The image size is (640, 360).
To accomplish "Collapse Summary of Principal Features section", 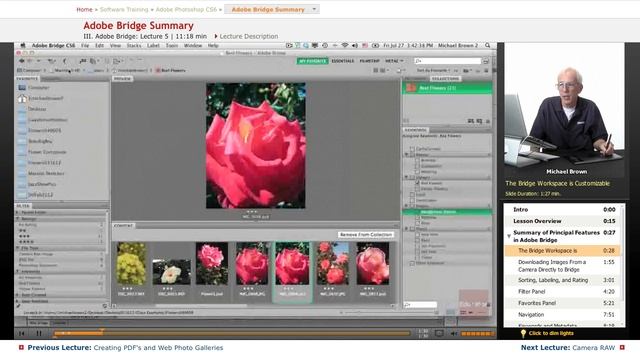I will tap(509, 236).
